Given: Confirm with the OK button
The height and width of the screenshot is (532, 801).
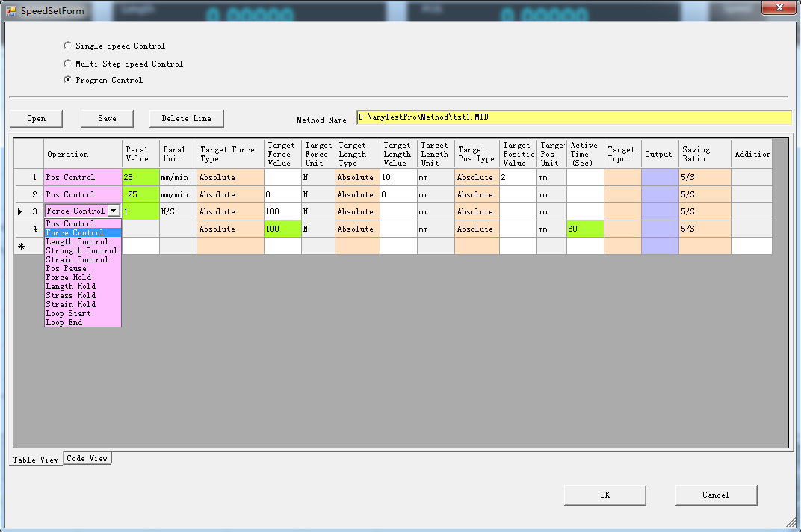Looking at the screenshot, I should [x=604, y=495].
